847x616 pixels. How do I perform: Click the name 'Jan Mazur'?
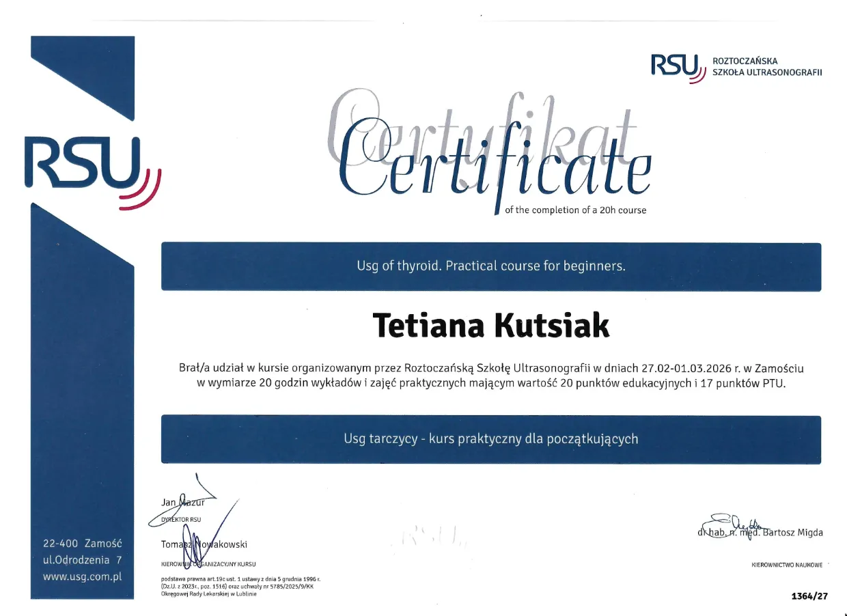point(182,503)
